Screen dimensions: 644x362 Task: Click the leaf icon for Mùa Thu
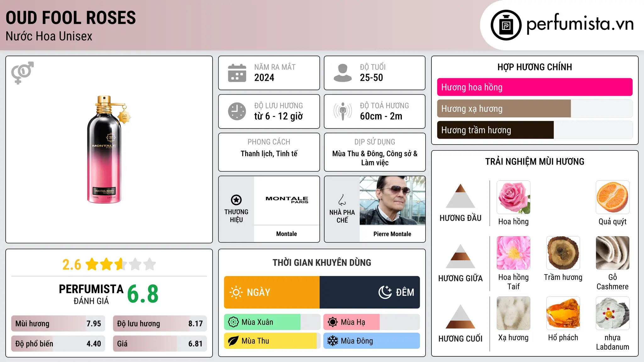(233, 341)
